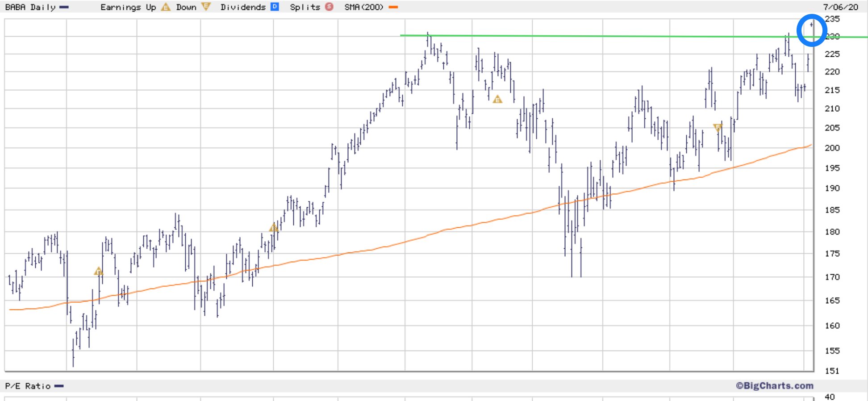Click the "P/E Ratio" panel label
The height and width of the screenshot is (401, 868).
click(28, 386)
